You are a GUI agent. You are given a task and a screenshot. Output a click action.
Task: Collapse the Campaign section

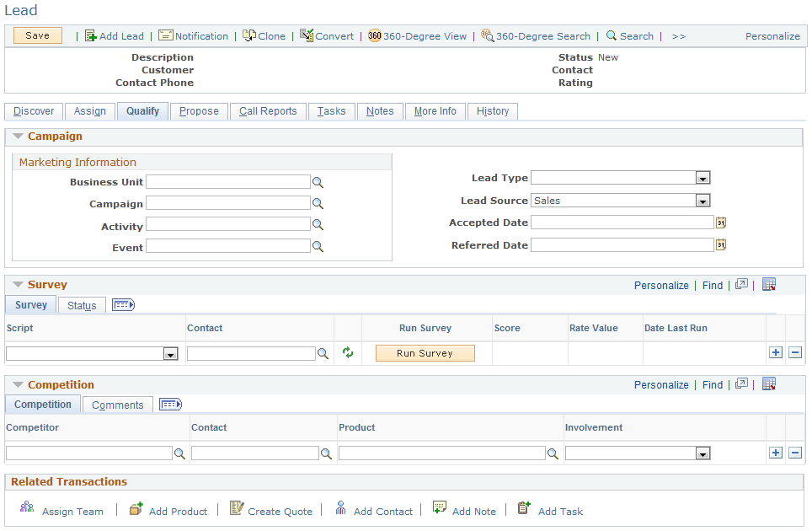19,137
